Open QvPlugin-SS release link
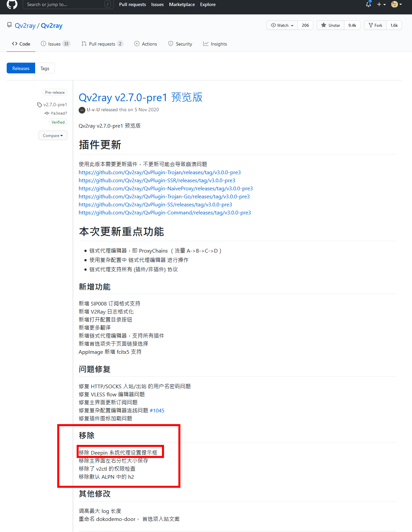The image size is (412, 532). pyautogui.click(x=155, y=204)
